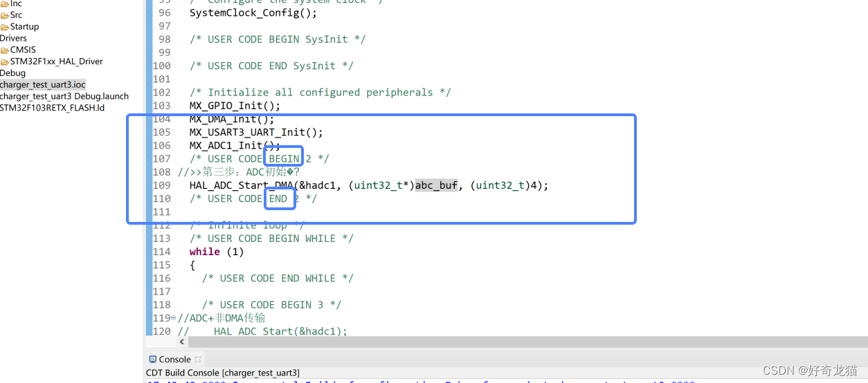Click the folder icon next to STM32F1xx_HAL_Driver
The width and height of the screenshot is (868, 383).
pyautogui.click(x=5, y=62)
